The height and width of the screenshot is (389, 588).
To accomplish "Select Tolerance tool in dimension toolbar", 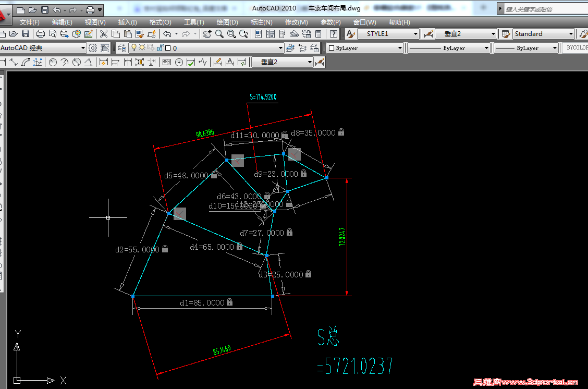I will [x=167, y=62].
